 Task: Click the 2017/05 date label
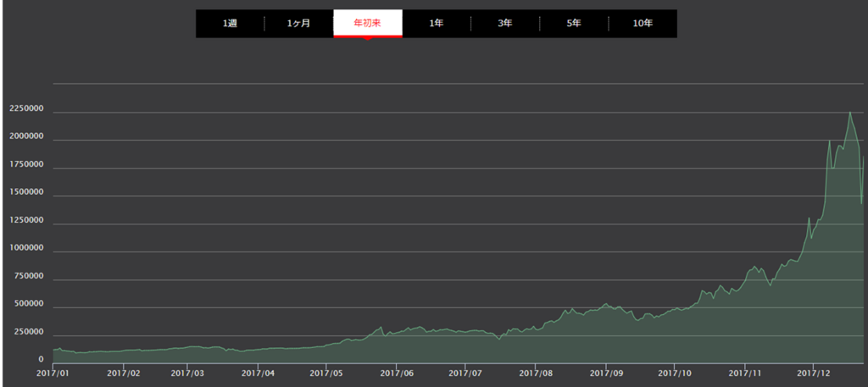326,374
